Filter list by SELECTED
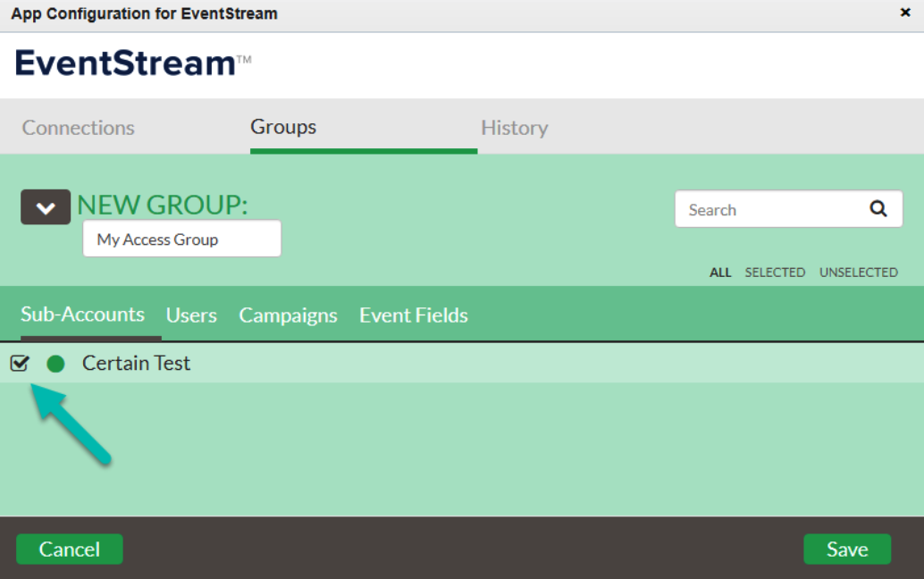This screenshot has height=579, width=924. (775, 273)
